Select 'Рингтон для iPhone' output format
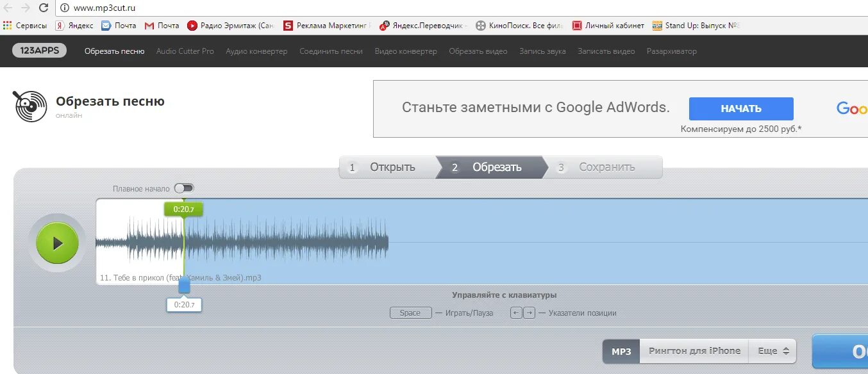Viewport: 868px width, 374px height. tap(694, 350)
